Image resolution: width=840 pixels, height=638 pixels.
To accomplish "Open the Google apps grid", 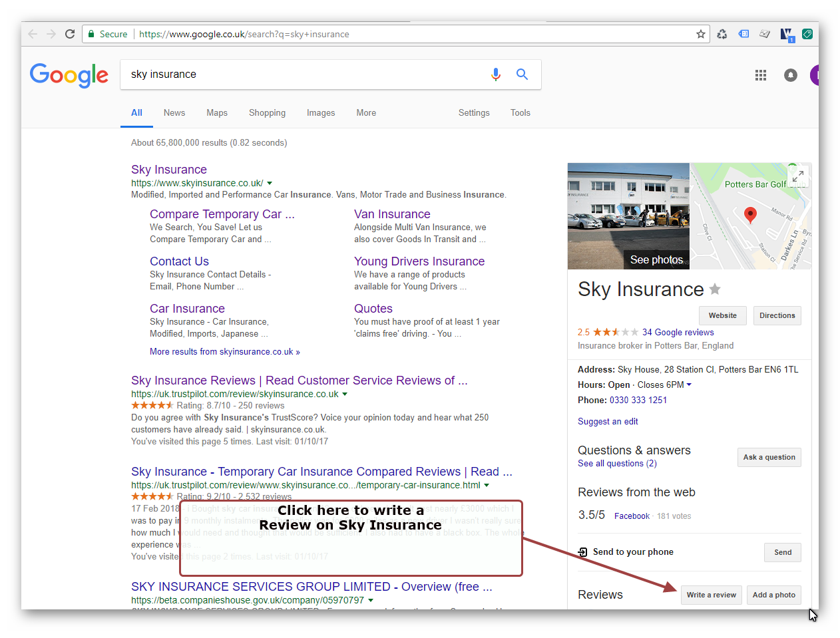I will pos(761,75).
